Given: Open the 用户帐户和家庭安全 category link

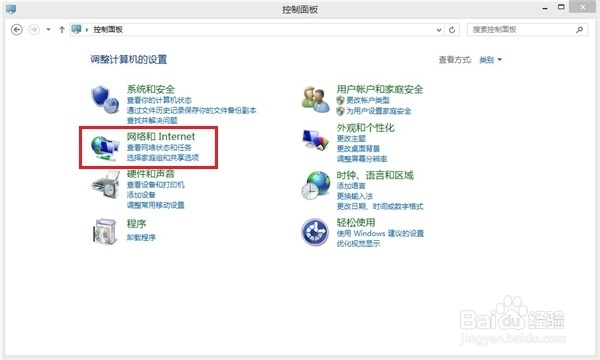Looking at the screenshot, I should pyautogui.click(x=380, y=89).
